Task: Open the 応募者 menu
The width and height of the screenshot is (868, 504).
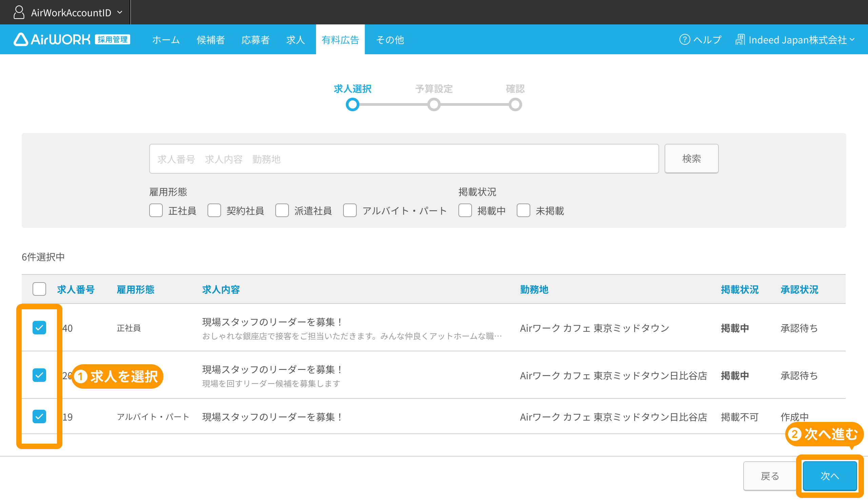Action: click(256, 40)
